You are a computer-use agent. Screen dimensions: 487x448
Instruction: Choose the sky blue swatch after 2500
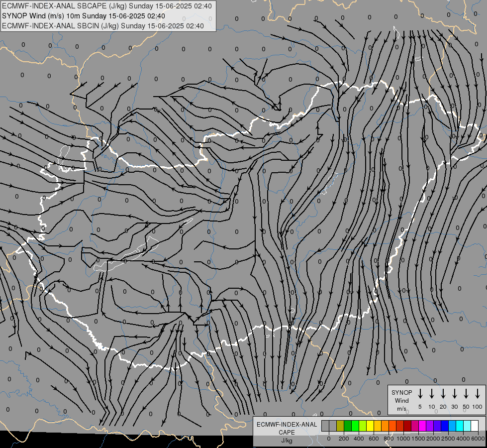point(452,426)
